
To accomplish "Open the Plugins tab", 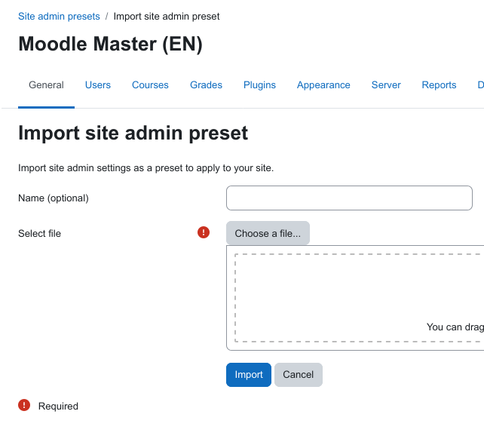I will (x=259, y=85).
